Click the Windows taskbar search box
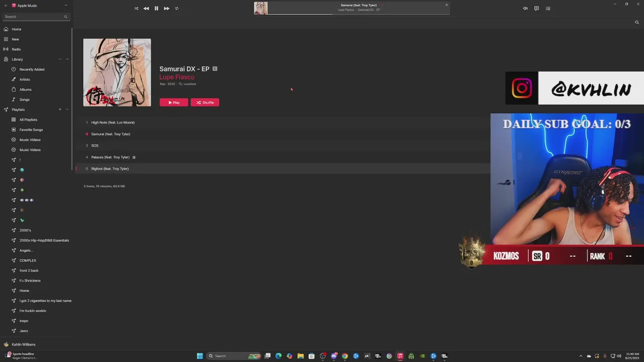The height and width of the screenshot is (362, 644). point(234,356)
